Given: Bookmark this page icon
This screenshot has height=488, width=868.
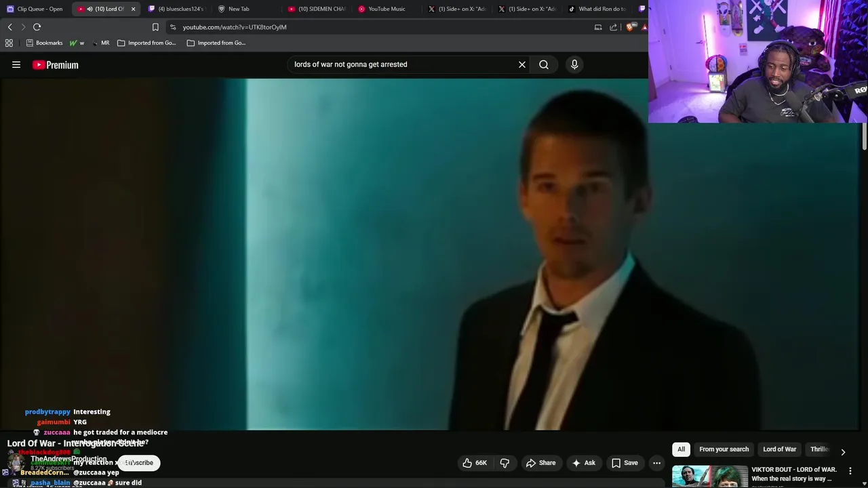Looking at the screenshot, I should [x=155, y=27].
